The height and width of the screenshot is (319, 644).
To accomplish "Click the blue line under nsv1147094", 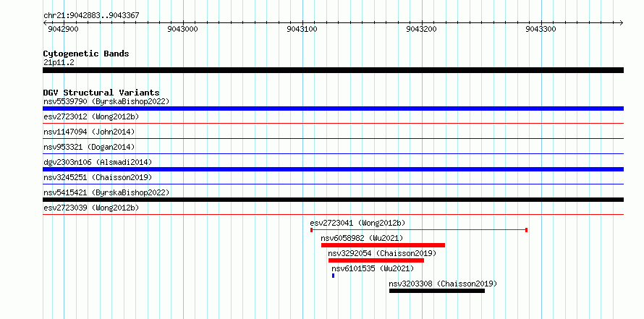I will (x=333, y=138).
